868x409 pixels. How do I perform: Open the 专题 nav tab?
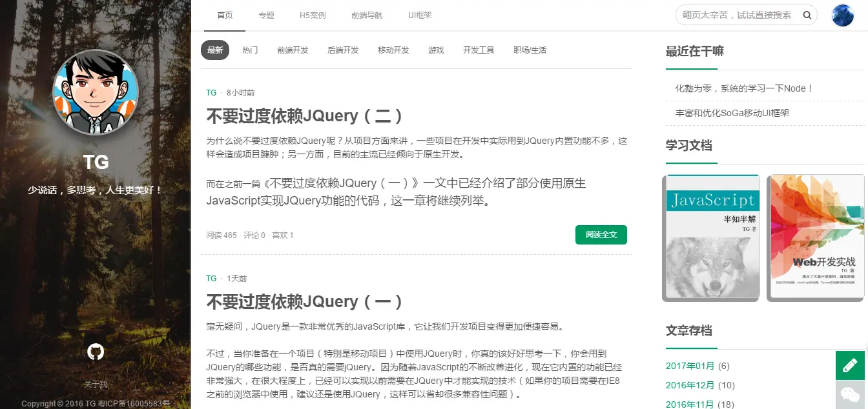tap(266, 15)
